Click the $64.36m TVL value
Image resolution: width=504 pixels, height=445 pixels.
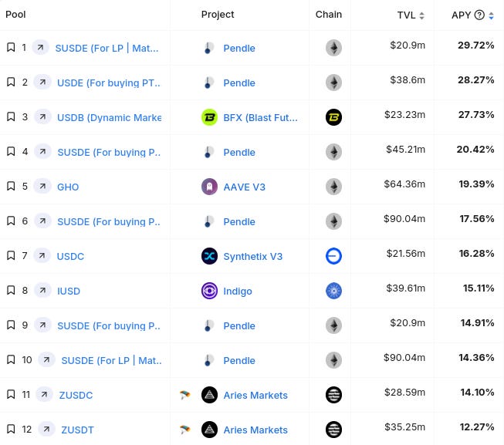pyautogui.click(x=404, y=184)
